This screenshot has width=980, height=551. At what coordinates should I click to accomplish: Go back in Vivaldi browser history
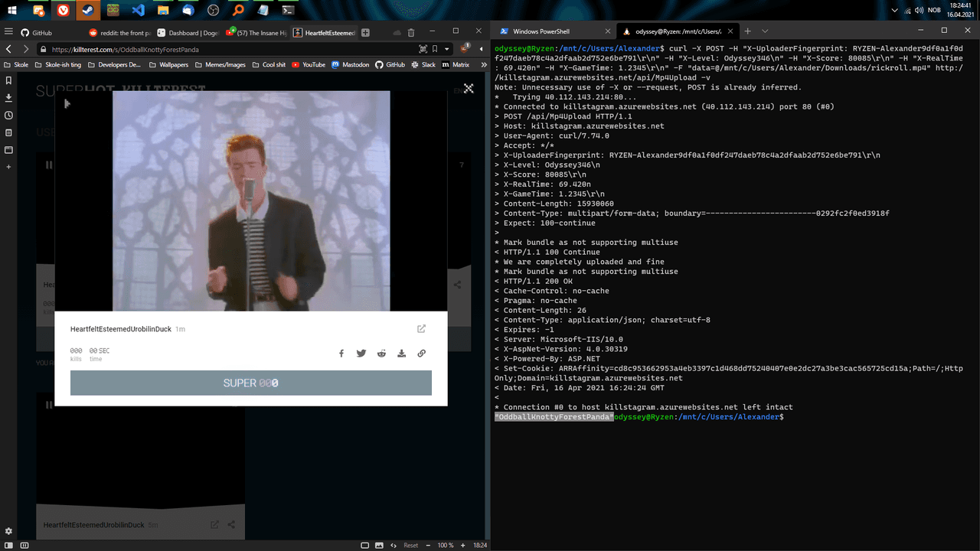(x=8, y=49)
